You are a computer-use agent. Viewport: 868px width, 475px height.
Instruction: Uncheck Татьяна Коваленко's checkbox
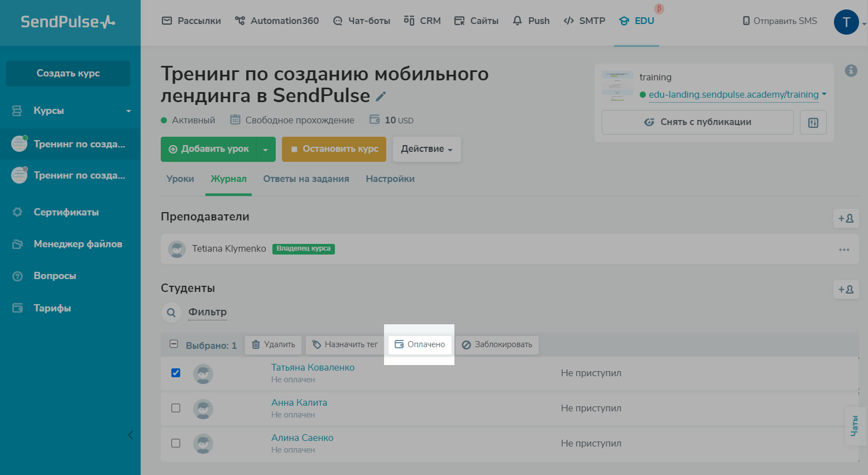176,373
